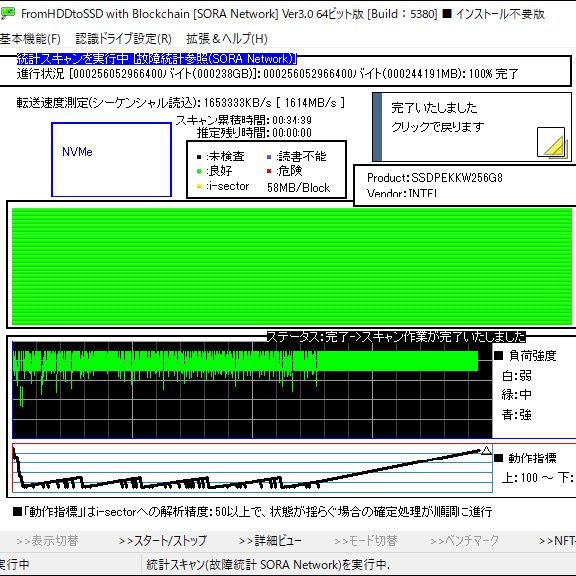Click >>スタート/ストップ button
576x576 pixels.
(162, 541)
